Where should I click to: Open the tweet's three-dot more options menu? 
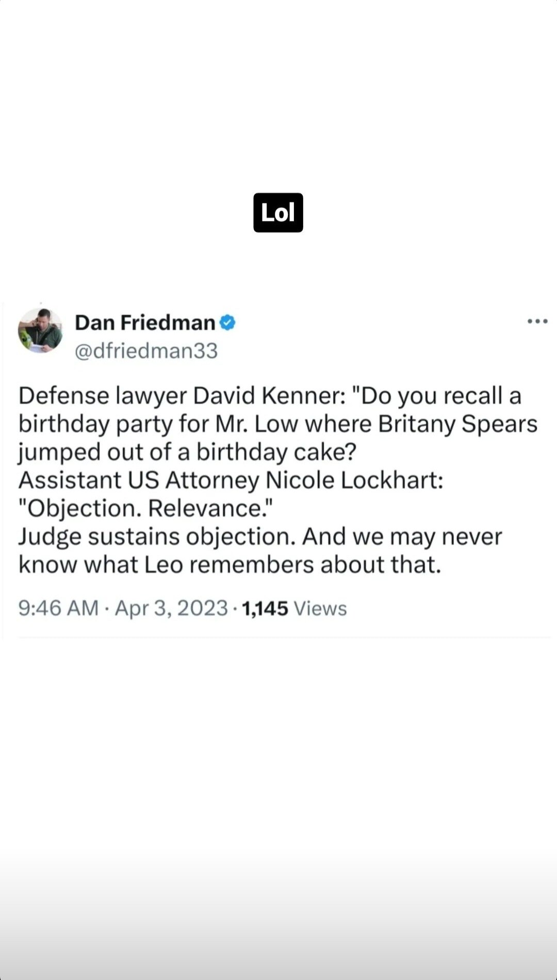tap(537, 322)
